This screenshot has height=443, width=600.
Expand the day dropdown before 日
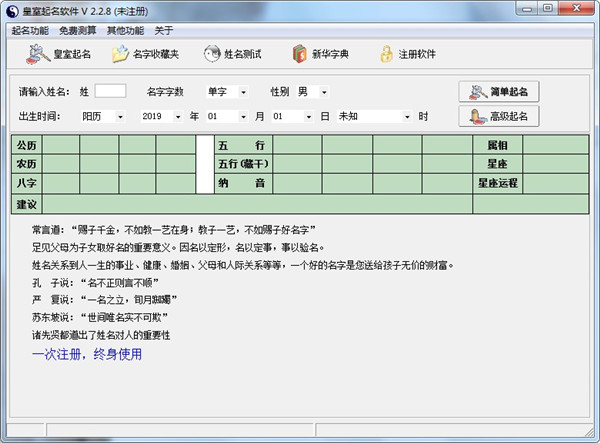point(308,116)
